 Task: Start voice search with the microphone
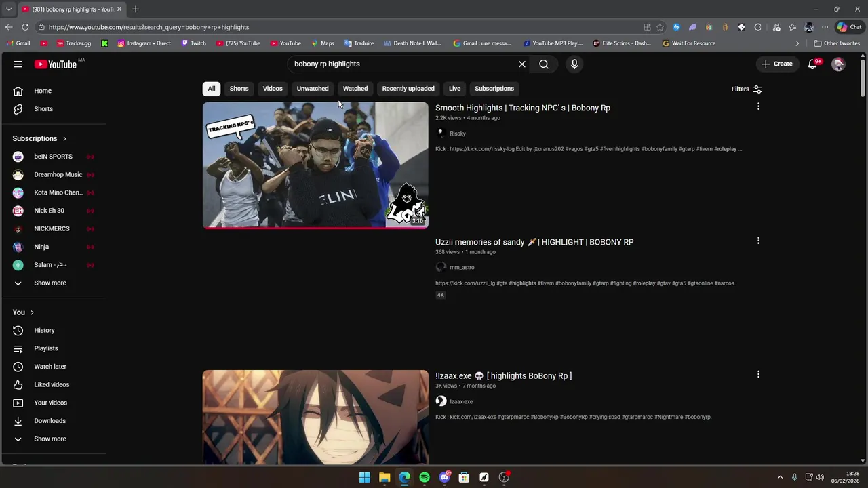(x=574, y=64)
